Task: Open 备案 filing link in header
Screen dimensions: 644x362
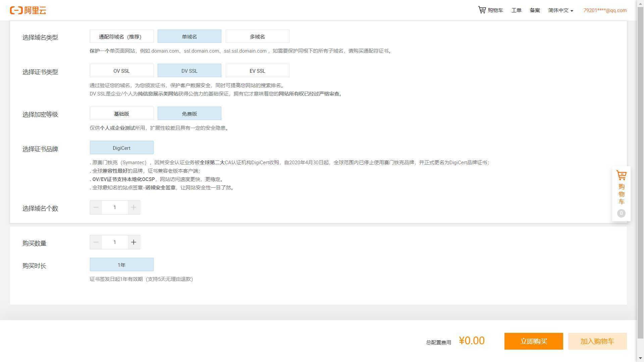Action: point(535,10)
